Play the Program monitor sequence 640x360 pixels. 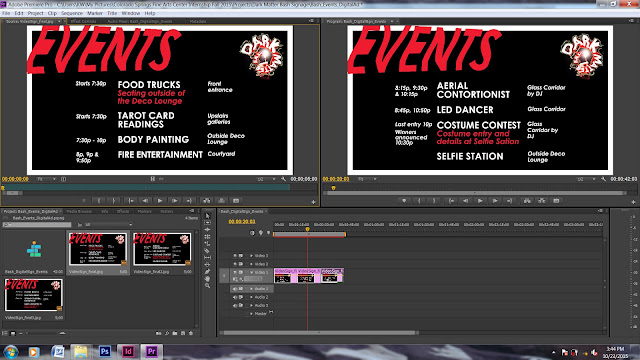[x=480, y=201]
